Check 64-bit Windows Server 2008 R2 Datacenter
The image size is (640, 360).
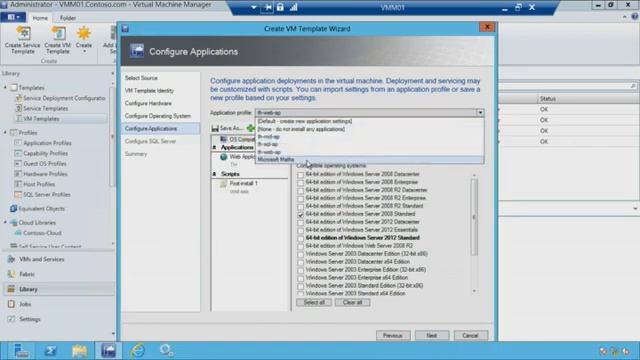tap(301, 191)
